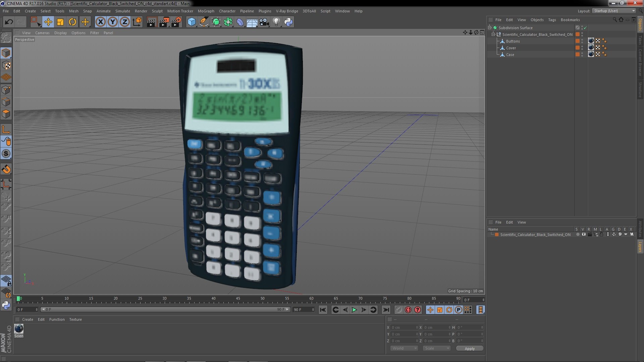The width and height of the screenshot is (644, 362).
Task: Toggle layer visibility in Layers manager
Action: point(584,235)
